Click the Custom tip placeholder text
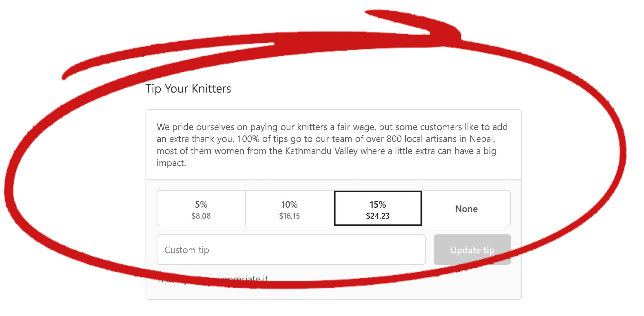644x316 pixels. pyautogui.click(x=187, y=250)
